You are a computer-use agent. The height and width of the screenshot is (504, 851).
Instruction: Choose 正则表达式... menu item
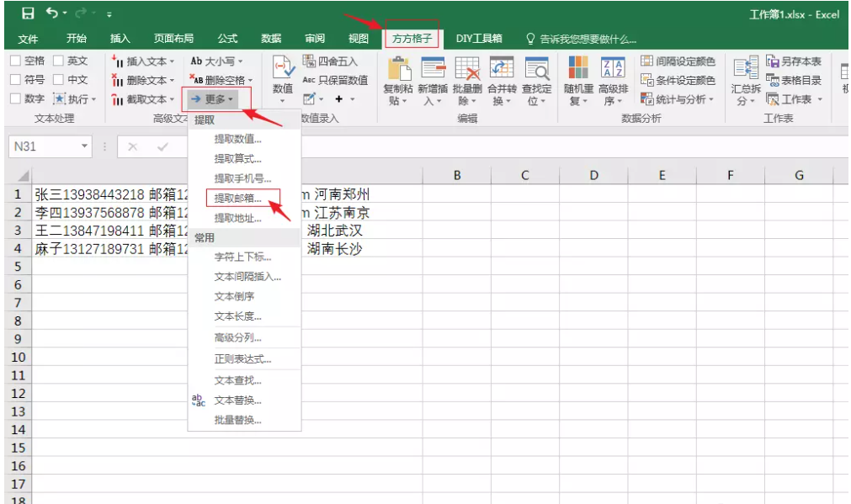(x=242, y=359)
